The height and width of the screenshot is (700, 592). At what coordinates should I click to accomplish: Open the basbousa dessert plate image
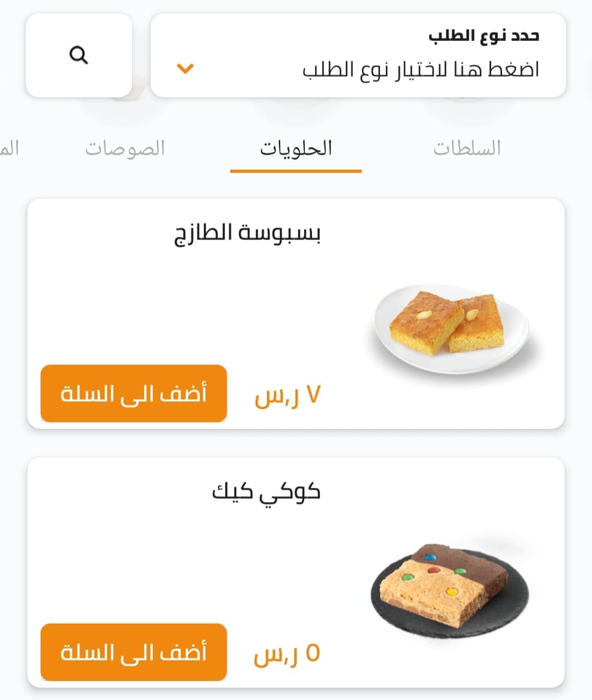click(452, 329)
